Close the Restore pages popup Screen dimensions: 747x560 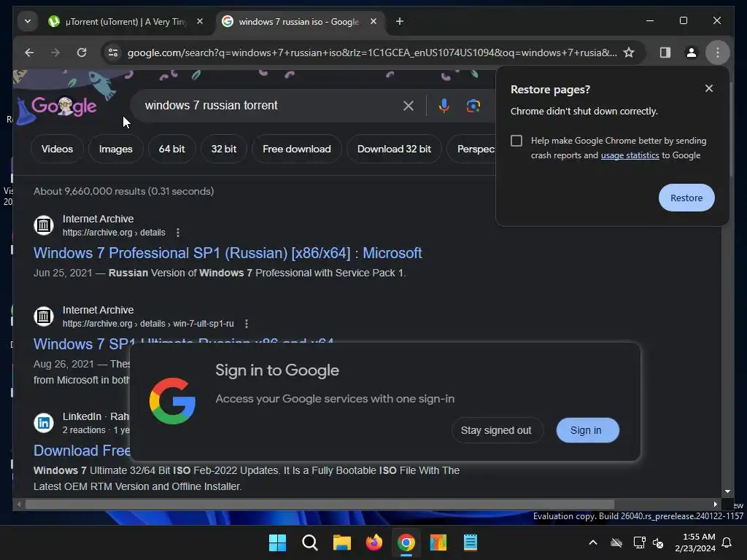709,88
